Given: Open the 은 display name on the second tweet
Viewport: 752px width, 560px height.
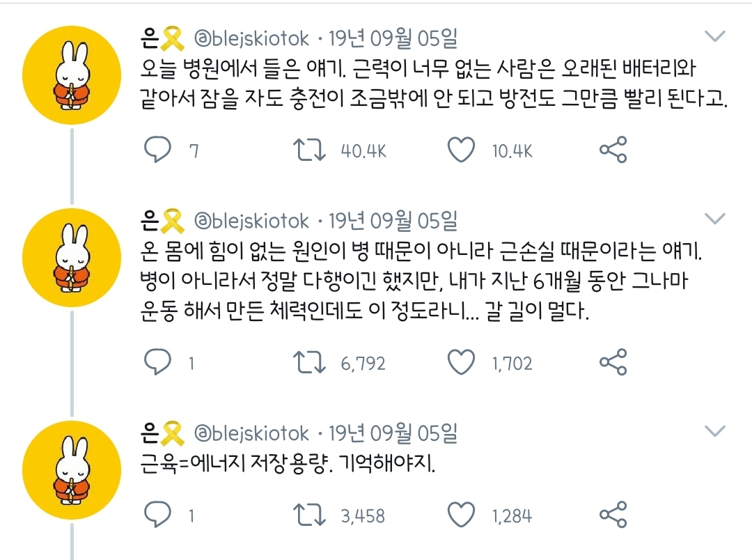Looking at the screenshot, I should point(150,222).
